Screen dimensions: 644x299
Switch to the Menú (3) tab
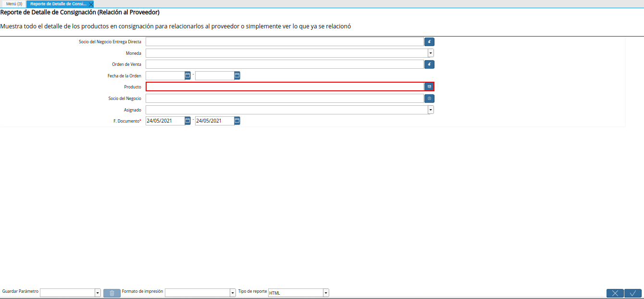[15, 3]
